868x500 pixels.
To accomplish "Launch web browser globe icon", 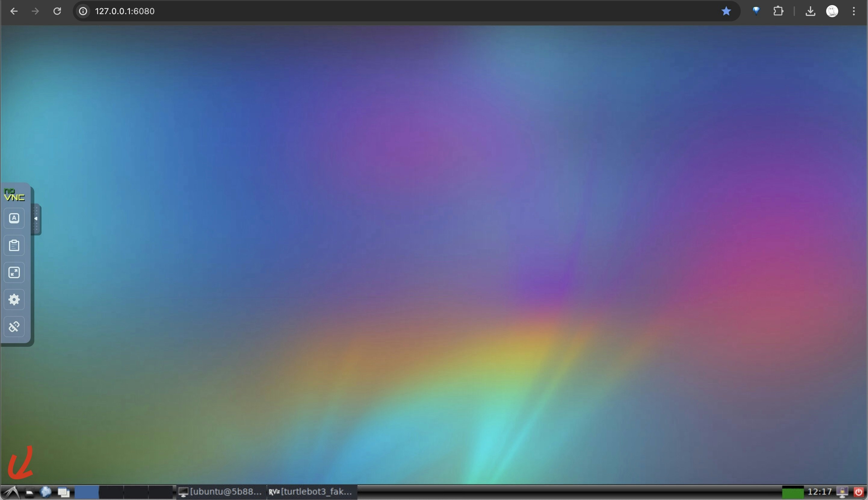I will click(x=46, y=492).
